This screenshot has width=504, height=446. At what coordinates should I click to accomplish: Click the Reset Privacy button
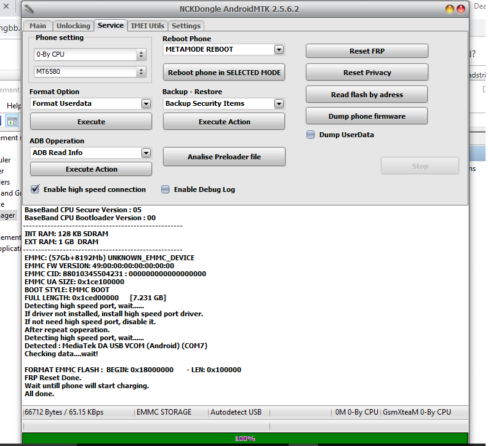(x=367, y=73)
